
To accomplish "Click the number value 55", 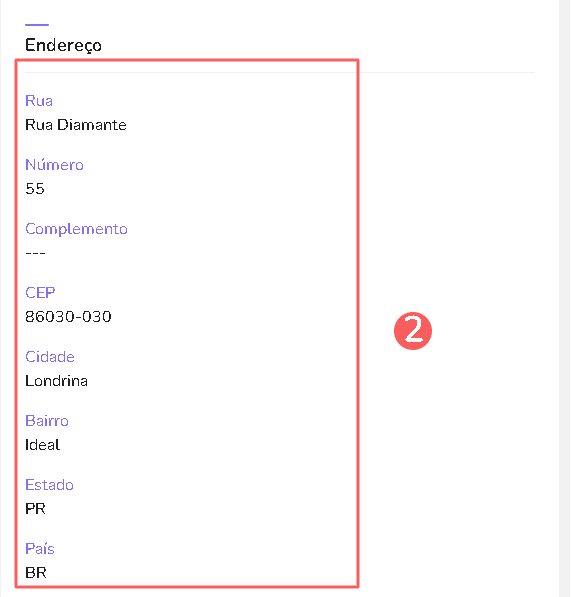I will (x=35, y=189).
